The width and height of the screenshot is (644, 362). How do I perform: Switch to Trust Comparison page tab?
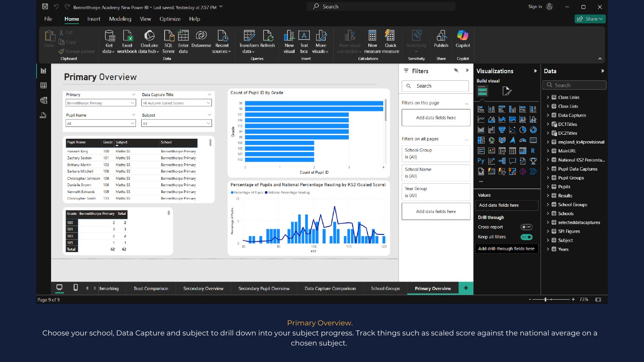151,288
